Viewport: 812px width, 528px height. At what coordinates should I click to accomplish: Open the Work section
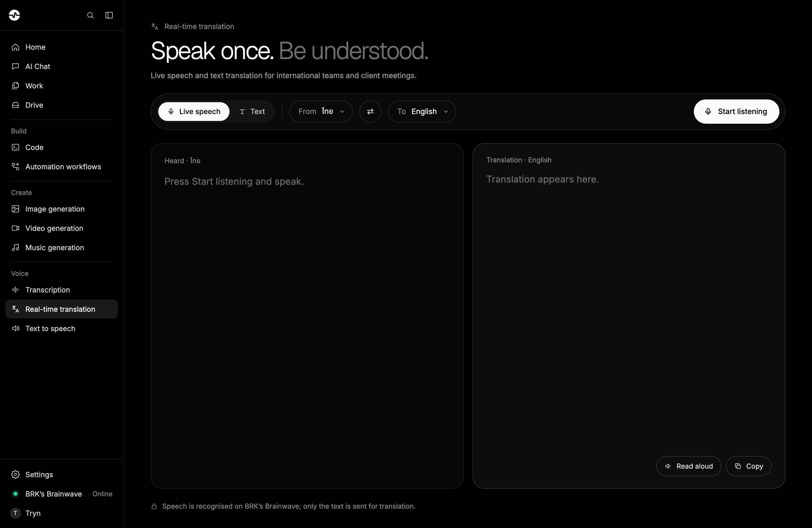pyautogui.click(x=62, y=86)
